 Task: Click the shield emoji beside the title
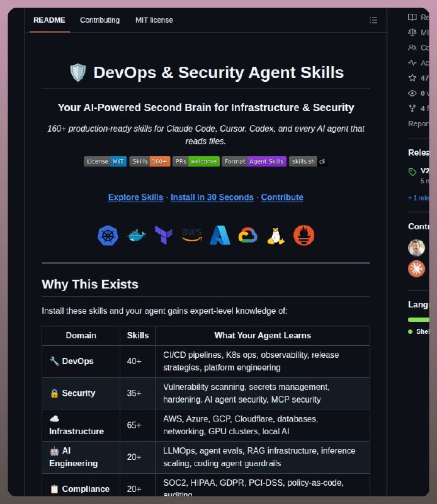[x=77, y=72]
